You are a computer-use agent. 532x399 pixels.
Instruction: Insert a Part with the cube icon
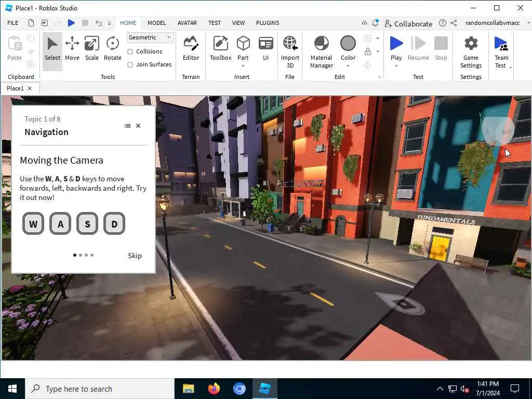(x=243, y=44)
